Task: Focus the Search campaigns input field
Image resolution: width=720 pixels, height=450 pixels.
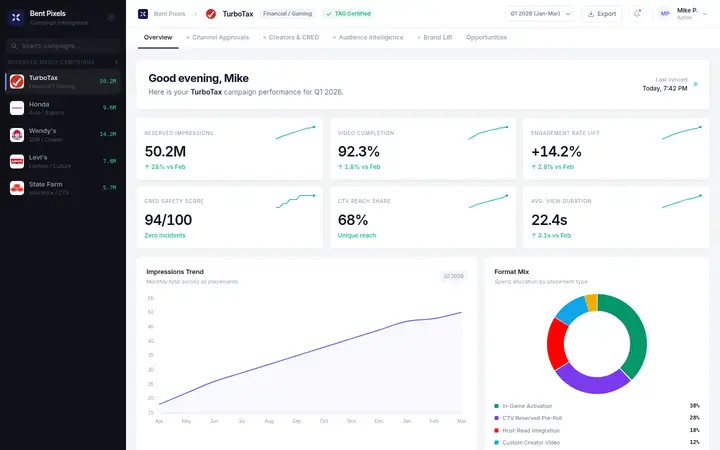Action: (x=64, y=46)
